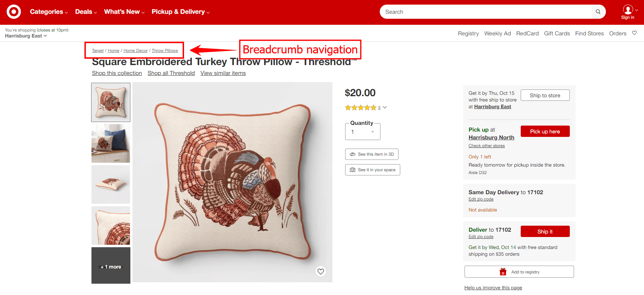644x295 pixels.
Task: Click the +1 more images thumbnail
Action: [111, 266]
